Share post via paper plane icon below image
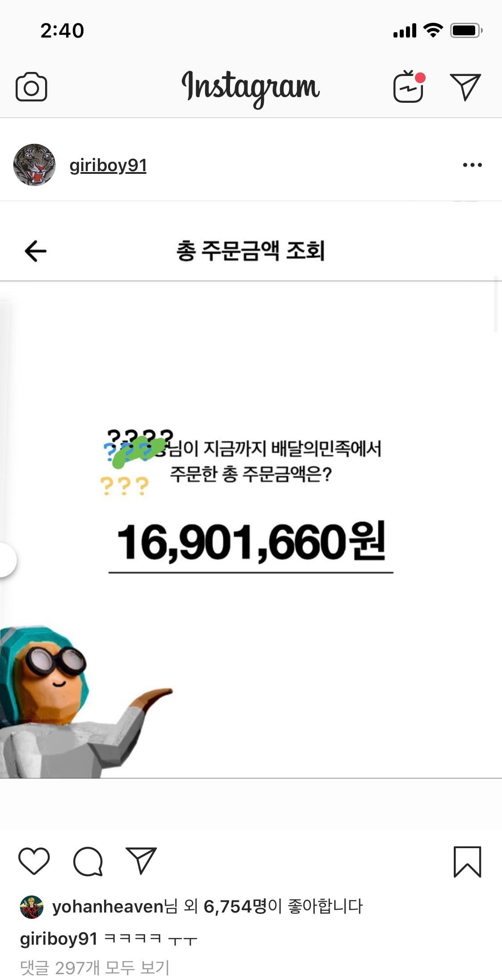The height and width of the screenshot is (980, 502). click(141, 860)
